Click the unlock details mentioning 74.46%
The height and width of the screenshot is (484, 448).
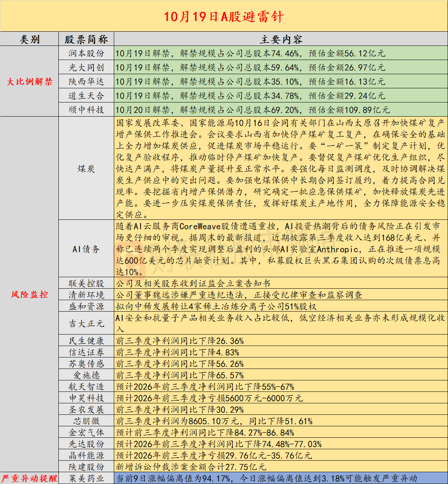pyautogui.click(x=250, y=53)
